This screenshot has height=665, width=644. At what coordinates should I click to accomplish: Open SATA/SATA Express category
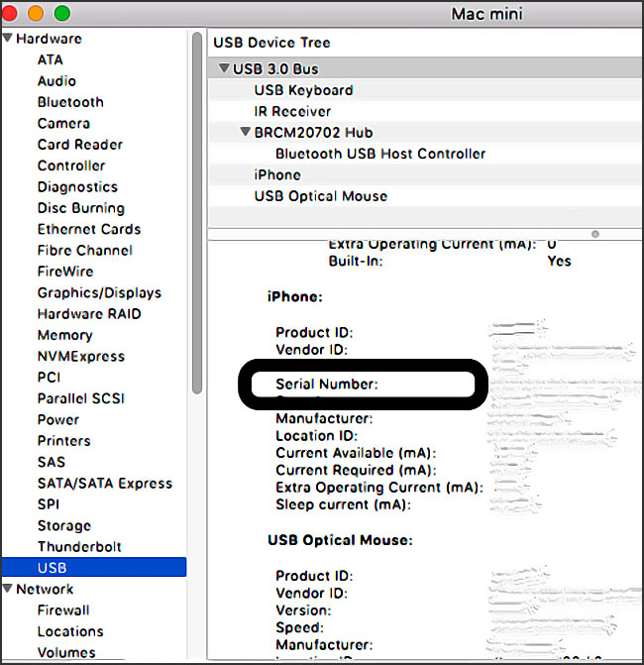pos(105,483)
